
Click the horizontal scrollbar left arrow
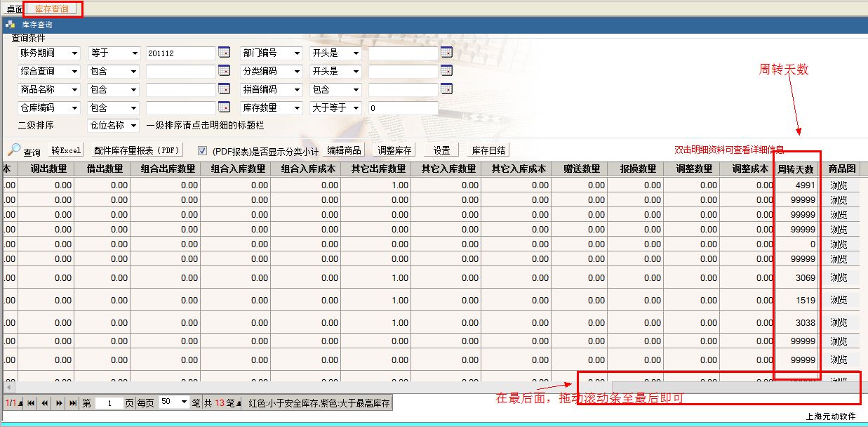click(8, 387)
